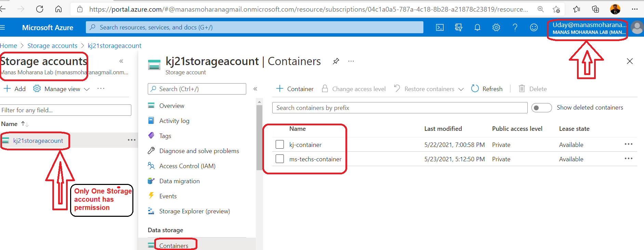Open more commands in Storage accounts toolbar

pyautogui.click(x=101, y=89)
